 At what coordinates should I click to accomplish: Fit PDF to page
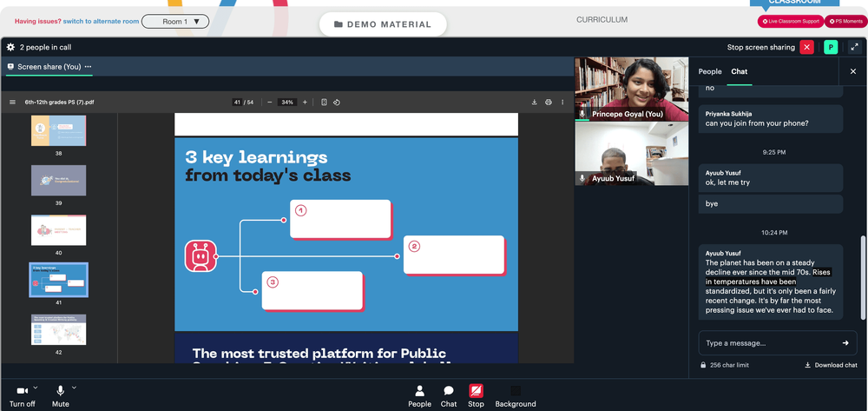[x=325, y=102]
